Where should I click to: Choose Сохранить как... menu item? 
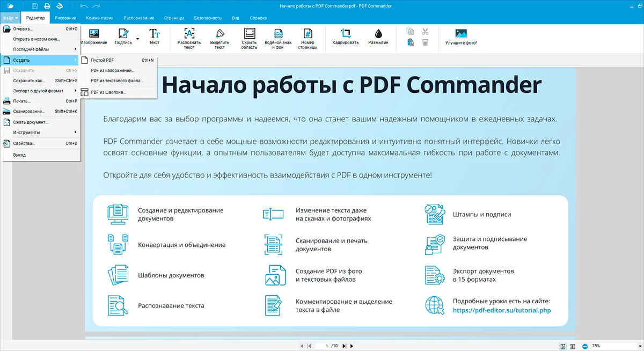[x=40, y=81]
